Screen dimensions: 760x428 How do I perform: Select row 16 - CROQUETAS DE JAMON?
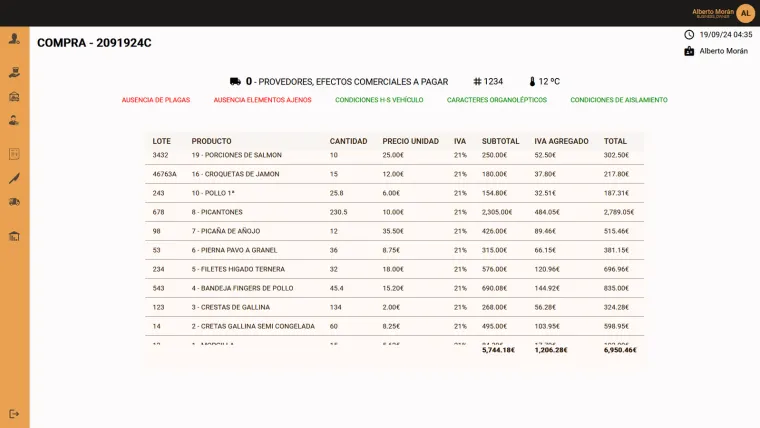coord(395,174)
